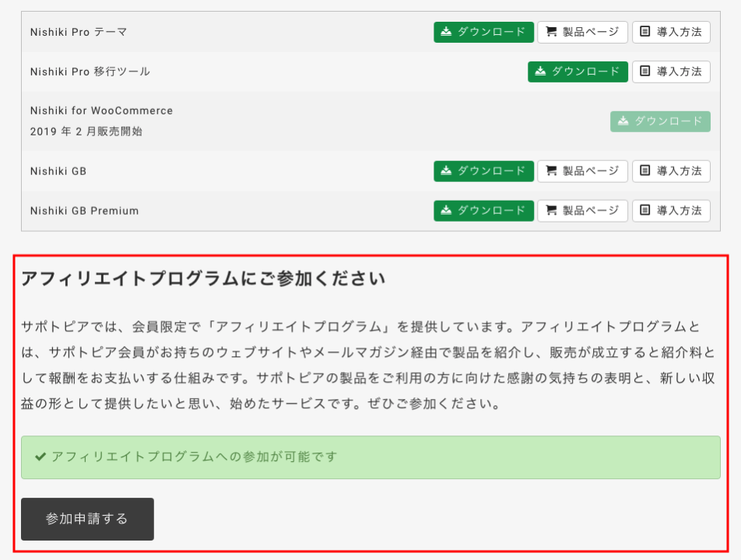Click the document icon in Nishiki GB row
The image size is (741, 560).
tap(644, 170)
